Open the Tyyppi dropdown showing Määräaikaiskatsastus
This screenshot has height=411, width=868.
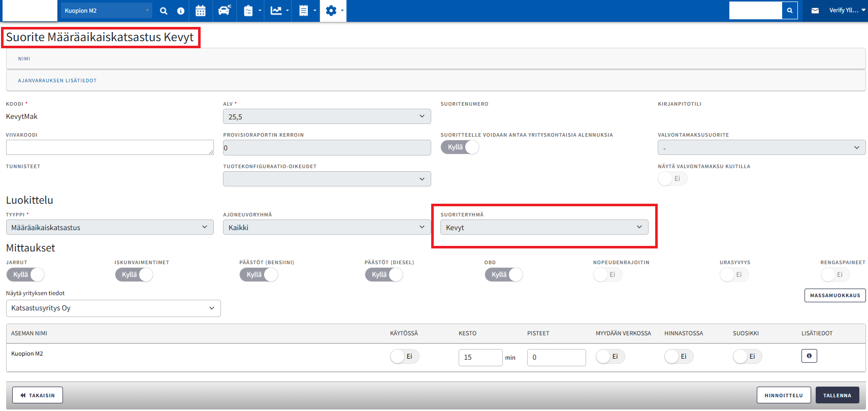[110, 228]
